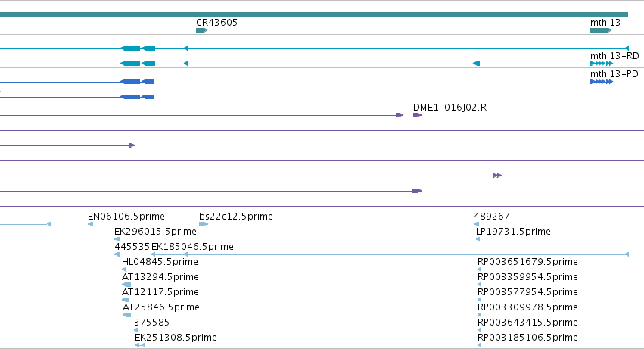The image size is (644, 349).
Task: Click the mthl13-RD transcript arrows
Action: click(x=602, y=64)
